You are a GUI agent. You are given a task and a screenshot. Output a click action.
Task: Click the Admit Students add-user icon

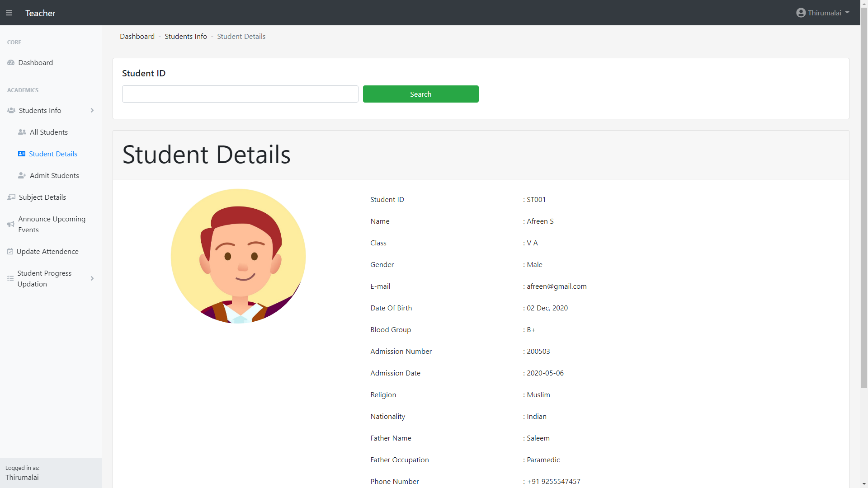pos(22,176)
